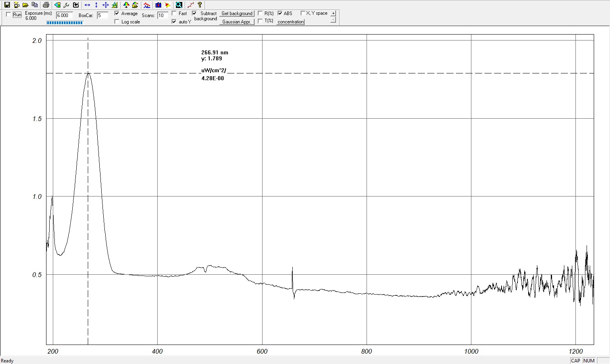Viewport: 610px width, 364px height.
Task: Disable the ABS checkbox
Action: [280, 13]
